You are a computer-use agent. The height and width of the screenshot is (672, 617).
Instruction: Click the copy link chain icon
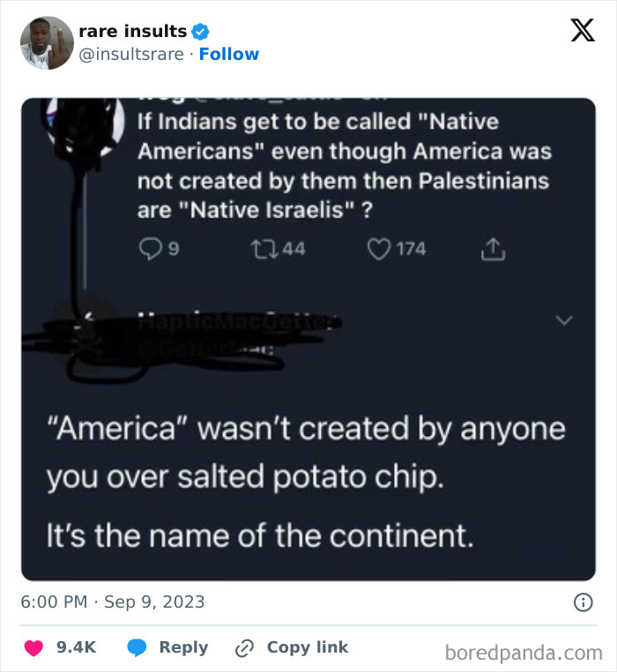click(x=245, y=648)
